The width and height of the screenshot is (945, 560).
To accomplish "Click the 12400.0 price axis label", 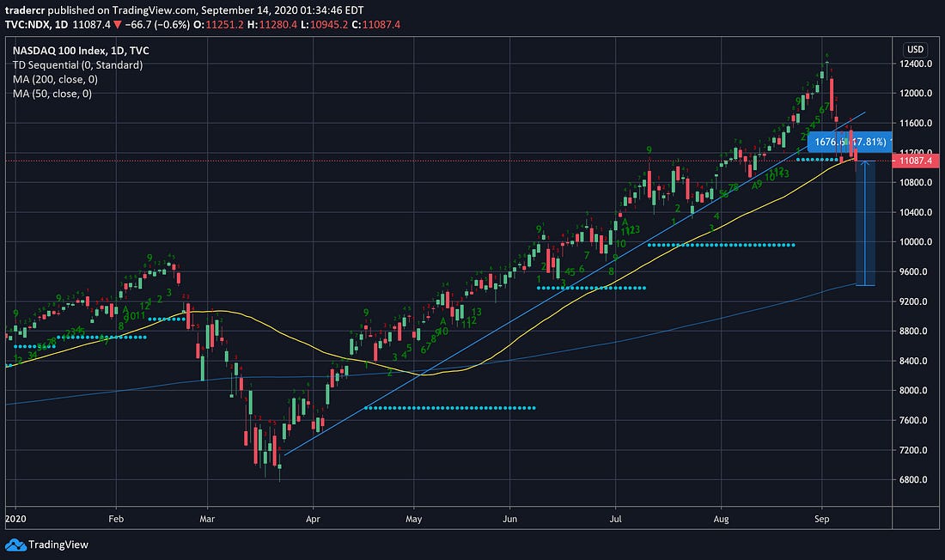I will [916, 64].
